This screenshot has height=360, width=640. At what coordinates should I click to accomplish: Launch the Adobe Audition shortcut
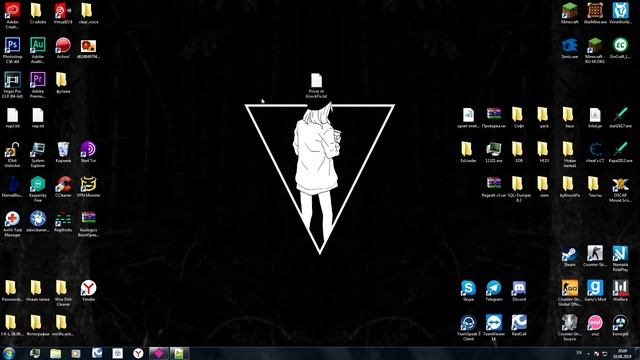[x=38, y=50]
